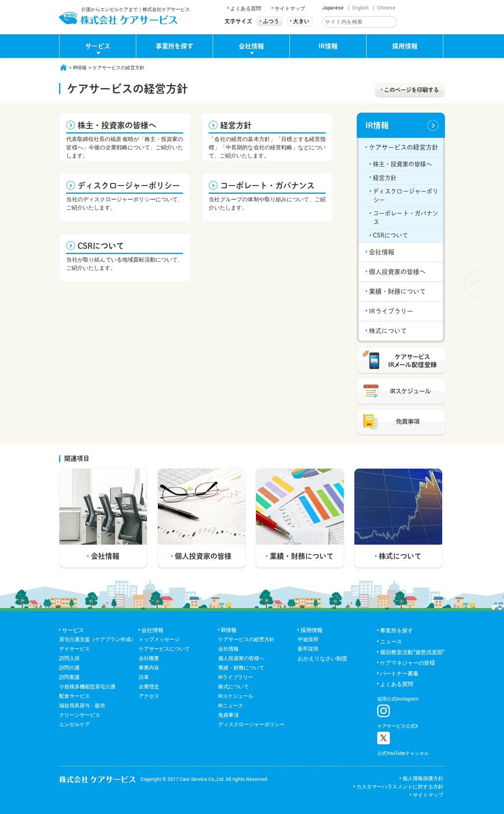Click circled arrow icon next to 経営方針 card
Viewport: 504px width, 814px height.
(x=213, y=125)
